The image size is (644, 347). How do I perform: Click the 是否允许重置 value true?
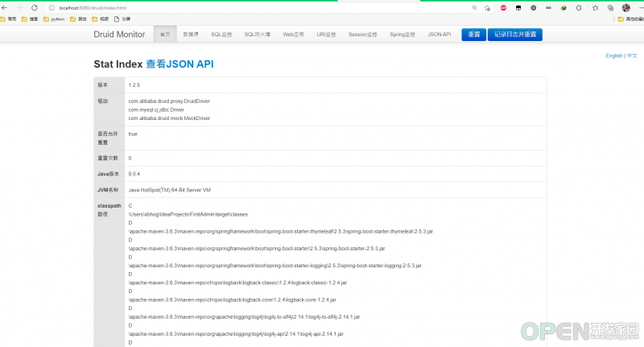coord(133,134)
